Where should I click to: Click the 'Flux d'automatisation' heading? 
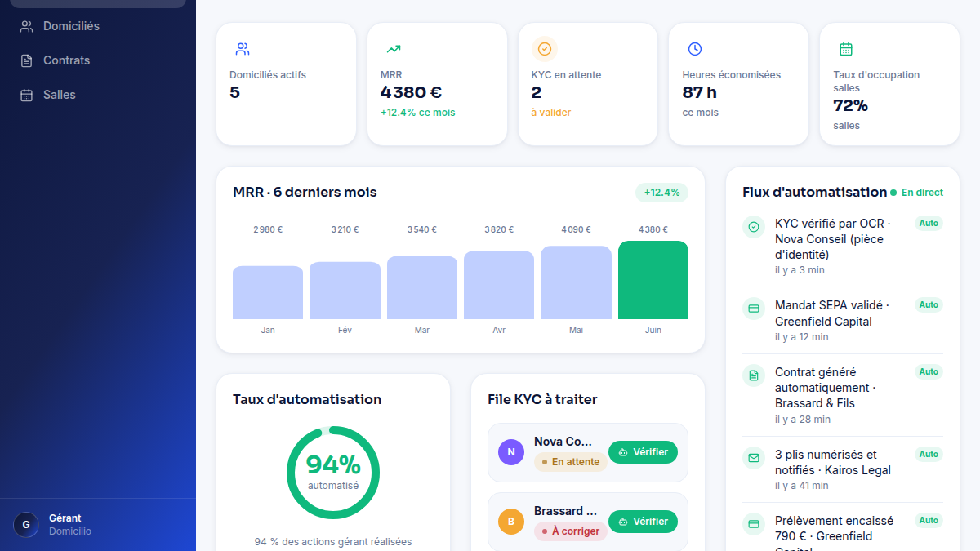815,193
